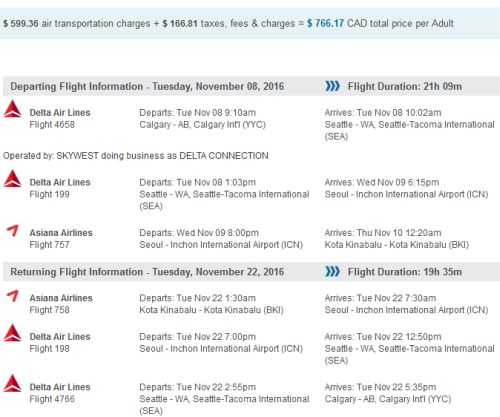The width and height of the screenshot is (500, 417).
Task: Click the Departing Flight Information header
Action: coord(147,86)
